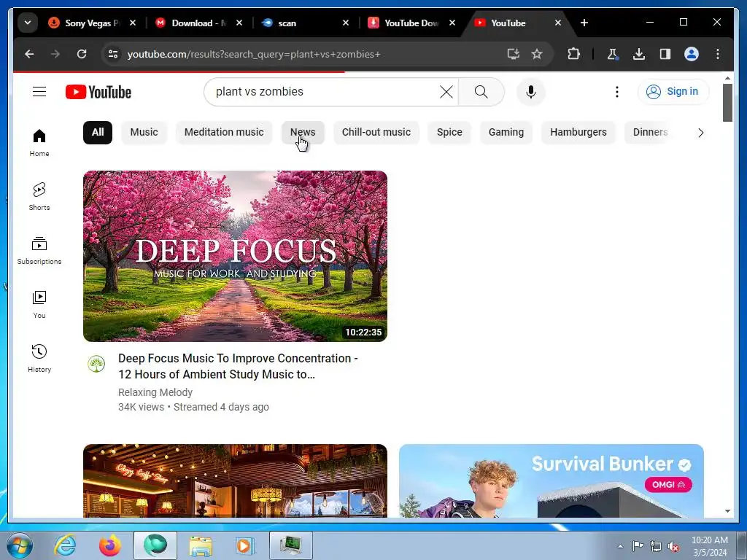
Task: Click Relaxing Melody channel avatar
Action: tap(96, 364)
